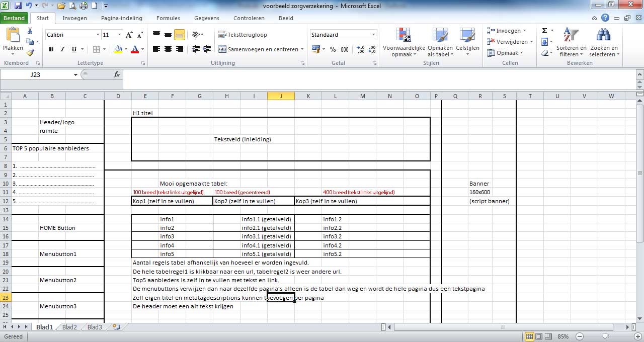The height and width of the screenshot is (342, 644).
Task: Center text horizontally
Action: coord(168,49)
